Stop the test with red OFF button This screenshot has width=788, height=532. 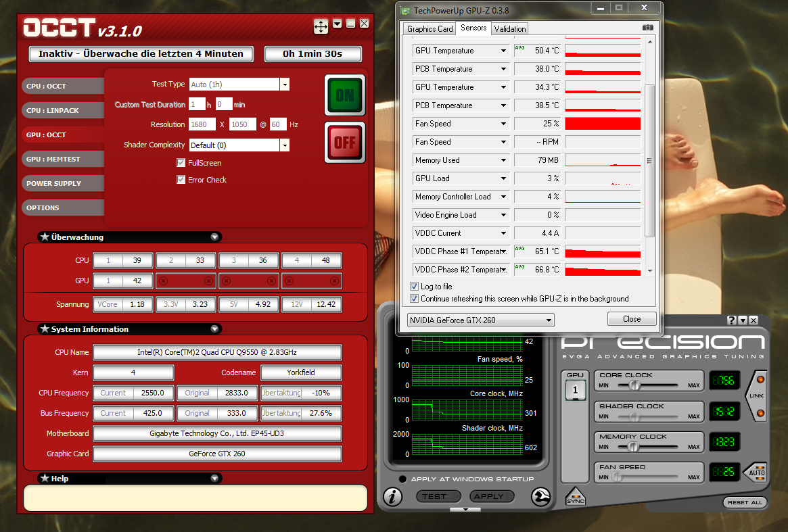345,143
